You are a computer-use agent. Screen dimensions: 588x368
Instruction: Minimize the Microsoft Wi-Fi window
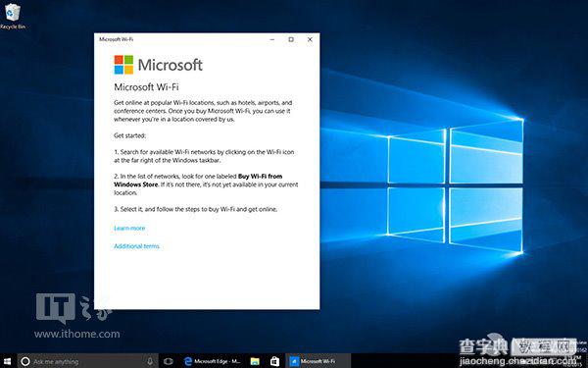tap(272, 39)
